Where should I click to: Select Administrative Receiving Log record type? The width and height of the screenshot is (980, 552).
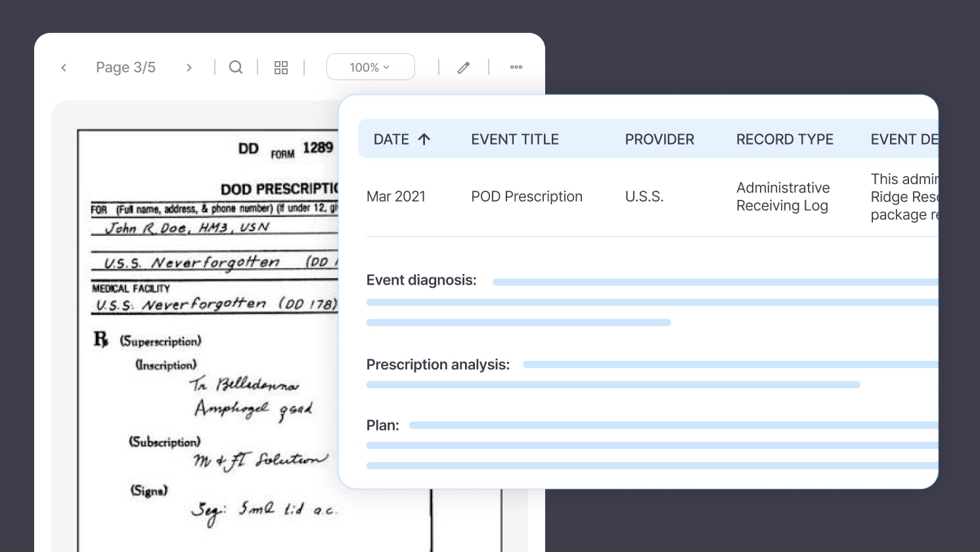click(x=783, y=196)
